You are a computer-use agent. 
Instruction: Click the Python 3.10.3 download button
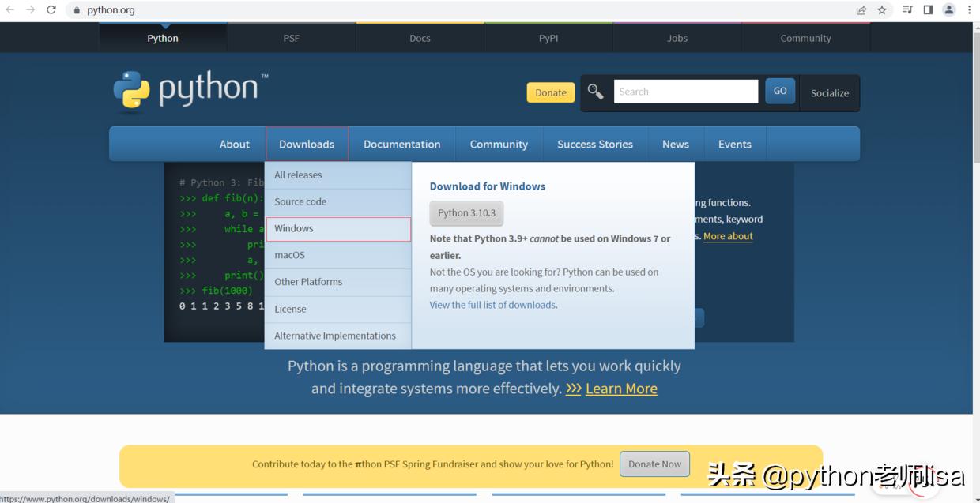(x=466, y=213)
